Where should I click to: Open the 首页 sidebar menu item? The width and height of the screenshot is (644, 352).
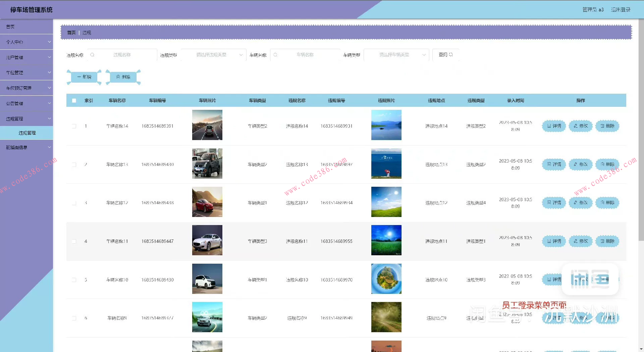[26, 27]
